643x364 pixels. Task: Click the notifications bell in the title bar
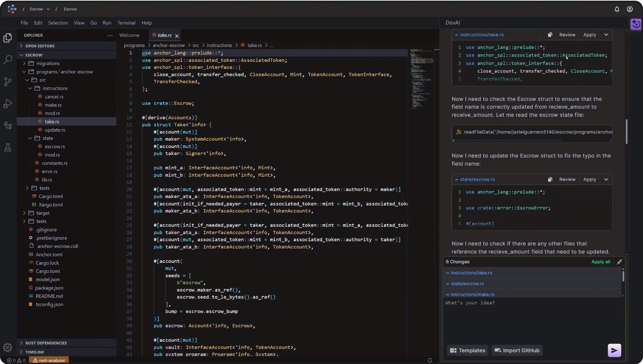click(x=617, y=9)
